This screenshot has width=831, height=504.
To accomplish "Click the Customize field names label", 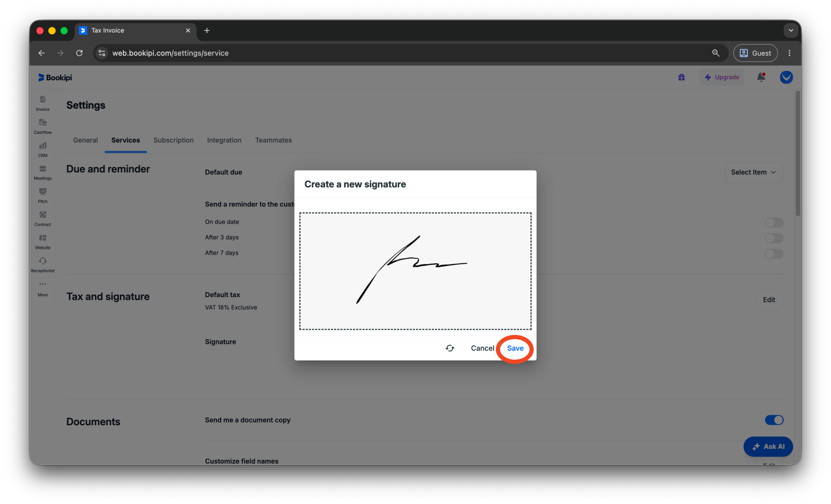I will tap(242, 461).
